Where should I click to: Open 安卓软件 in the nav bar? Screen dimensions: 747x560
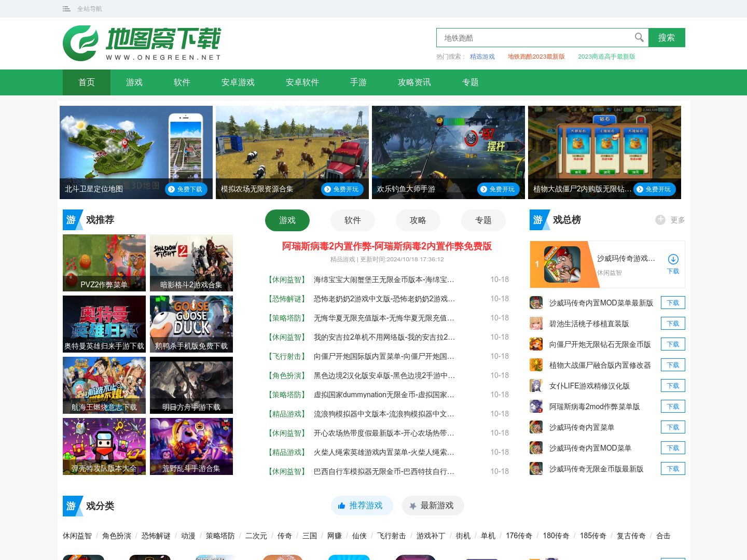point(302,82)
